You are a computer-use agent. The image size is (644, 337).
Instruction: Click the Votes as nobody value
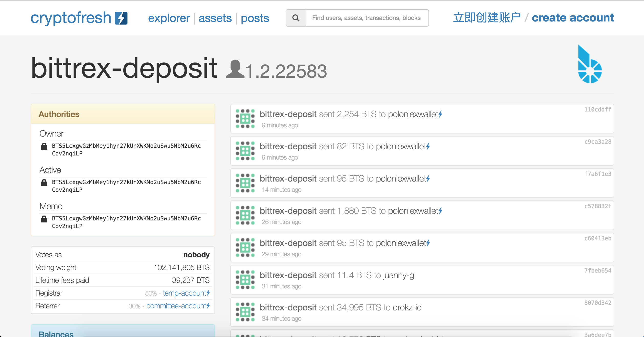pos(196,255)
